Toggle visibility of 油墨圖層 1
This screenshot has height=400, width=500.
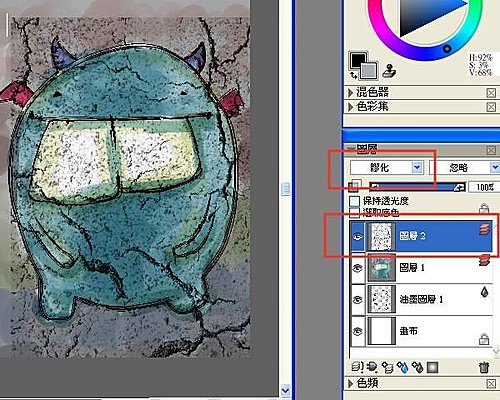pos(358,299)
